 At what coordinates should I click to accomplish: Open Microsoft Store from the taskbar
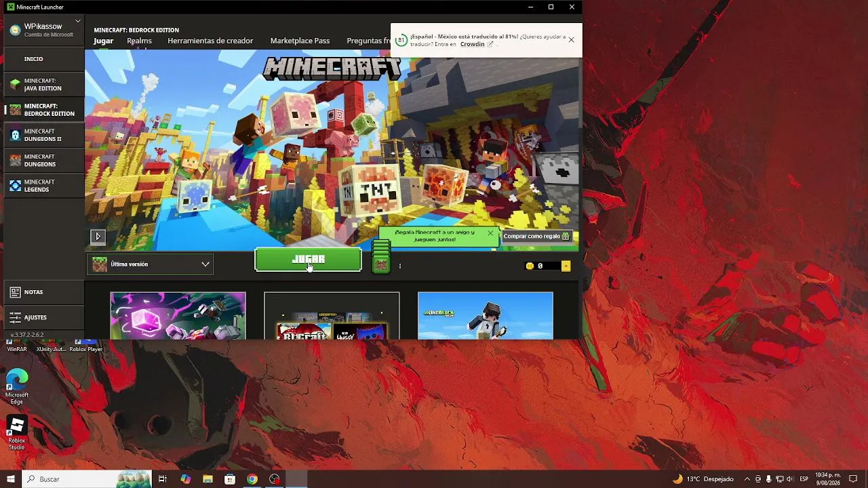tap(230, 479)
